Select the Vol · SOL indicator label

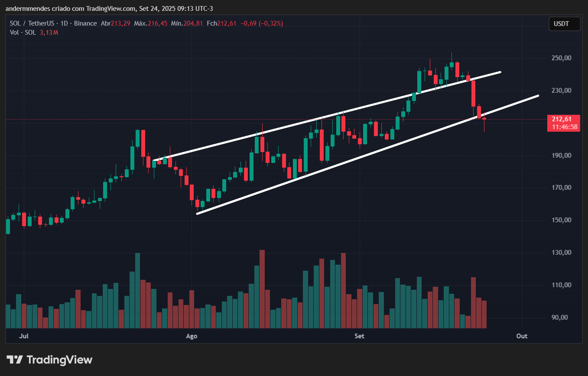click(x=23, y=32)
